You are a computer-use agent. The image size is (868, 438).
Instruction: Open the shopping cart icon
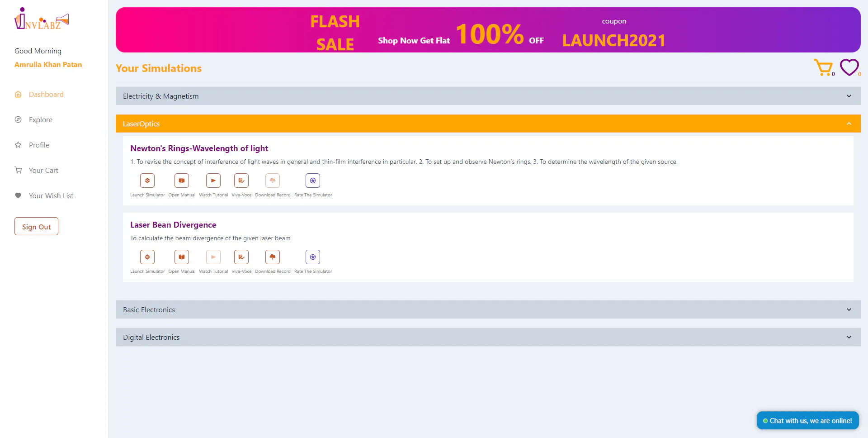pos(824,68)
